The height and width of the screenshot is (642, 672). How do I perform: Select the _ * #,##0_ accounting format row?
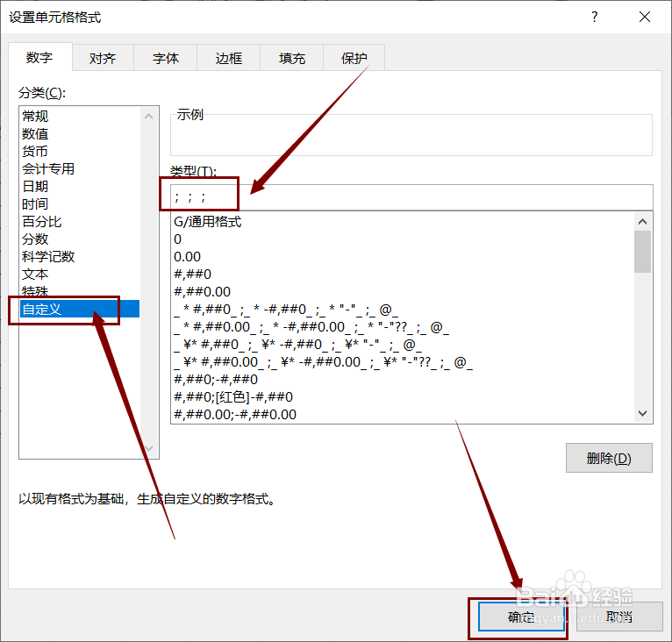click(x=402, y=310)
